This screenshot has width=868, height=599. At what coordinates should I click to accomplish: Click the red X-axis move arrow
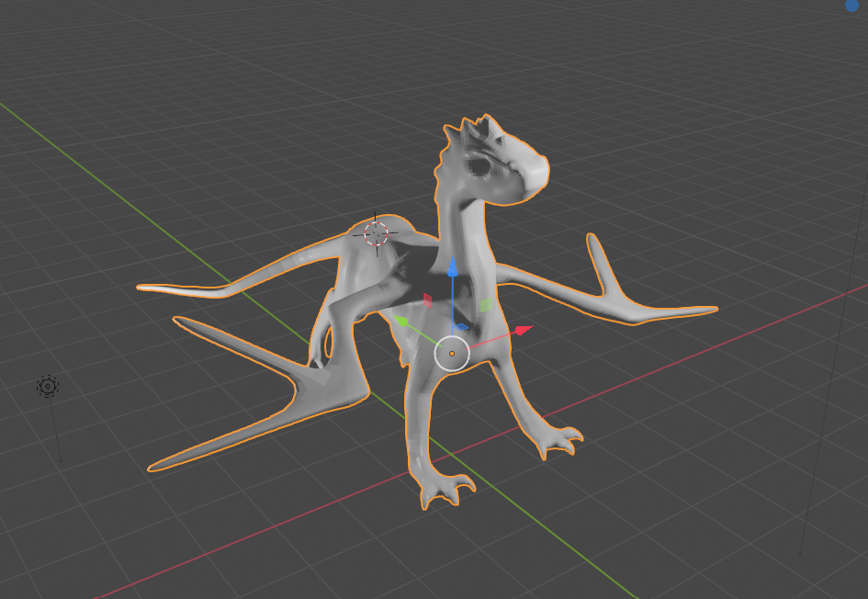523,330
